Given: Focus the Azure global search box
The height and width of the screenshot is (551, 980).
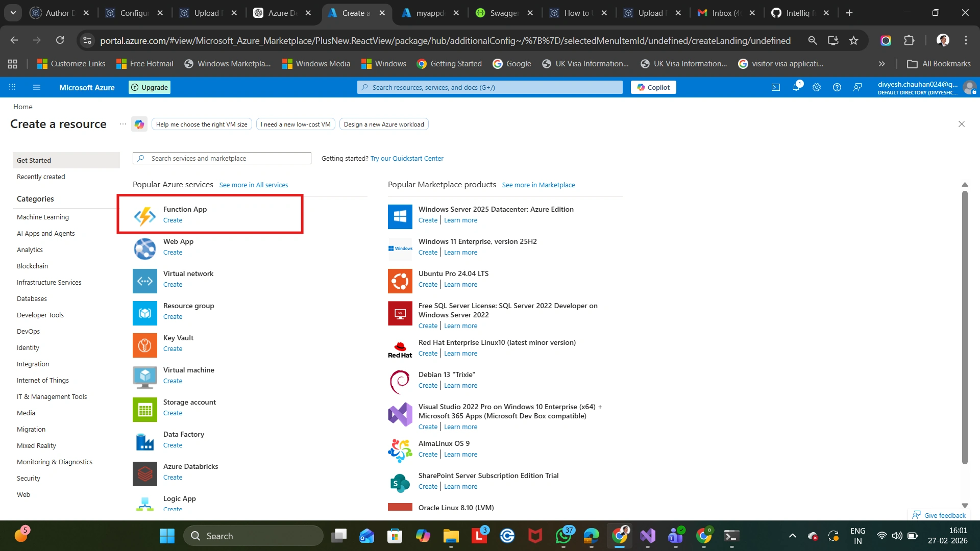Looking at the screenshot, I should point(490,87).
